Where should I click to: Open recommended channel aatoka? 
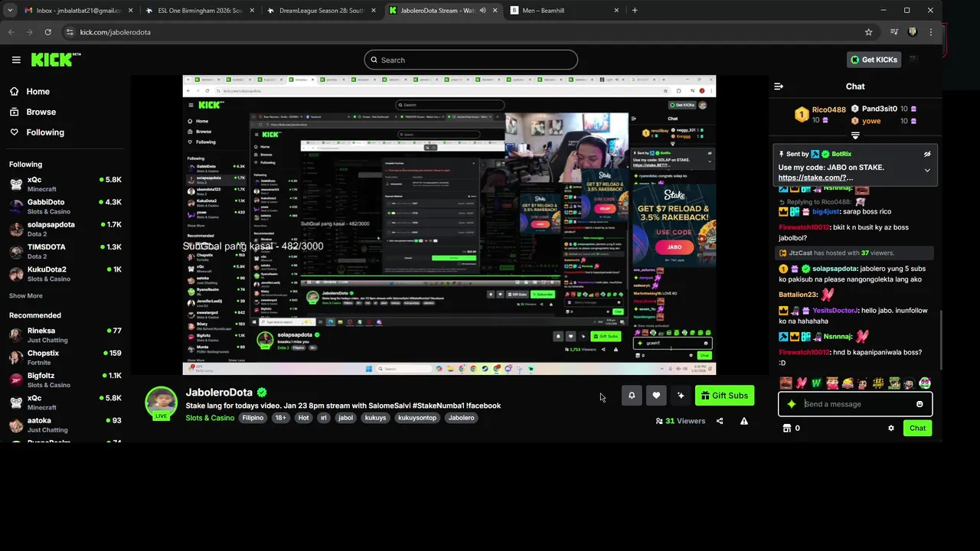(x=65, y=424)
